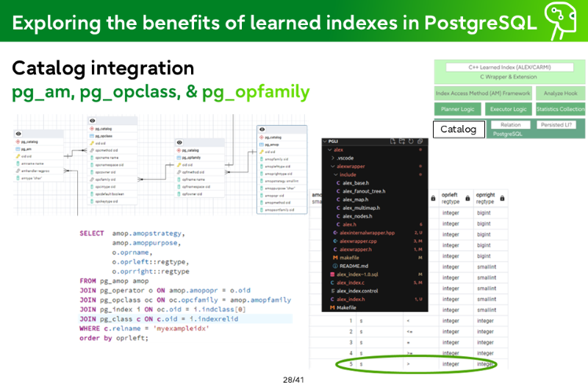588x387 pixels.
Task: Click the lock icon in oprleft column header
Action: tap(467, 198)
